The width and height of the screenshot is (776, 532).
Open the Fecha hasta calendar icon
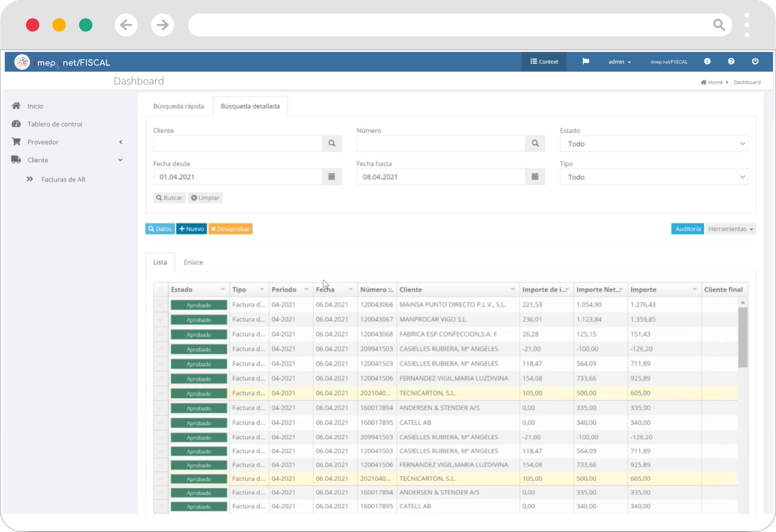[535, 177]
